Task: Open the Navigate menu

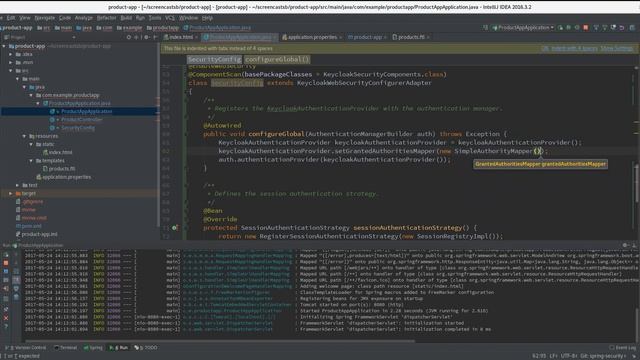Action: coord(44,18)
